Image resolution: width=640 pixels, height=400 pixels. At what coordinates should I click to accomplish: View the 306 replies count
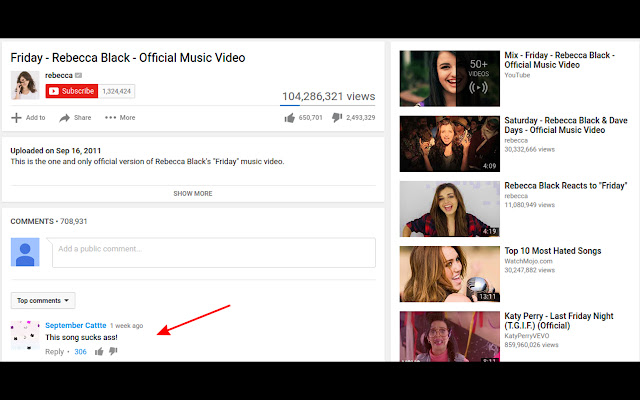(80, 351)
